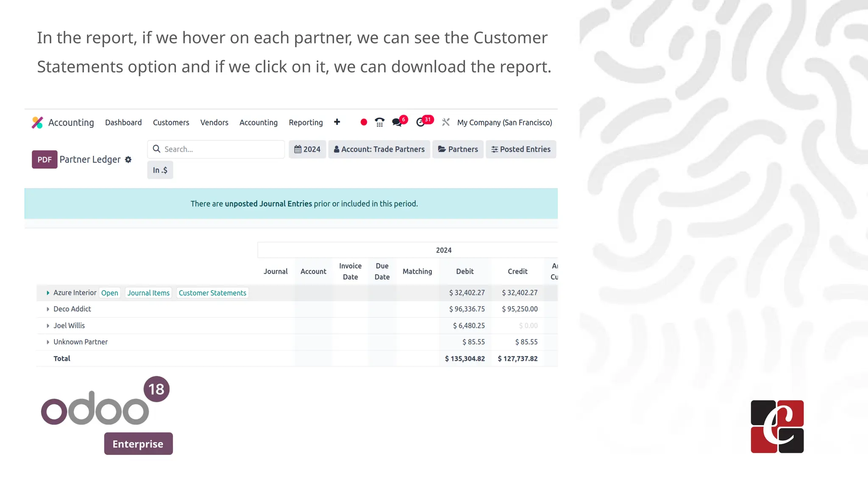Open the Account: Trade Partners filter
Viewport: 868px width, 488px height.
(379, 149)
